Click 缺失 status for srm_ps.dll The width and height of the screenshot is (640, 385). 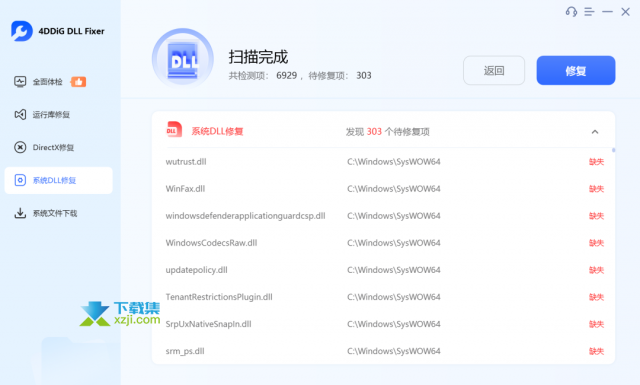point(596,351)
